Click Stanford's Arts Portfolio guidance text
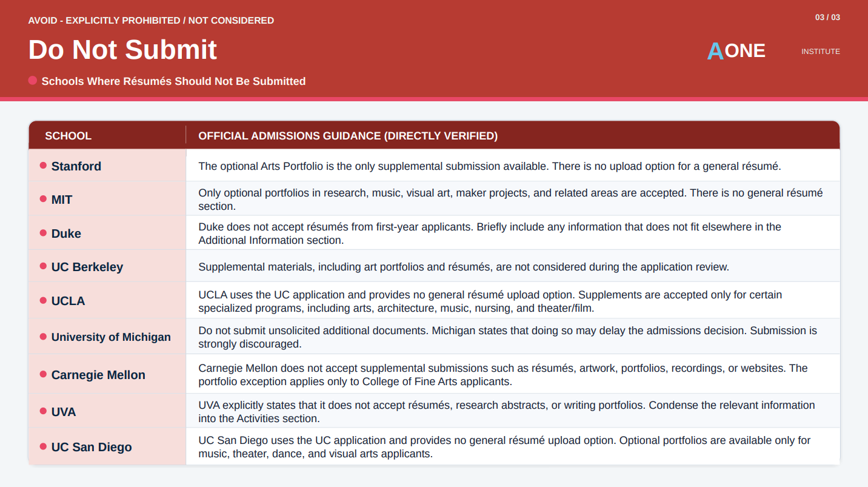The image size is (868, 487). (x=490, y=166)
